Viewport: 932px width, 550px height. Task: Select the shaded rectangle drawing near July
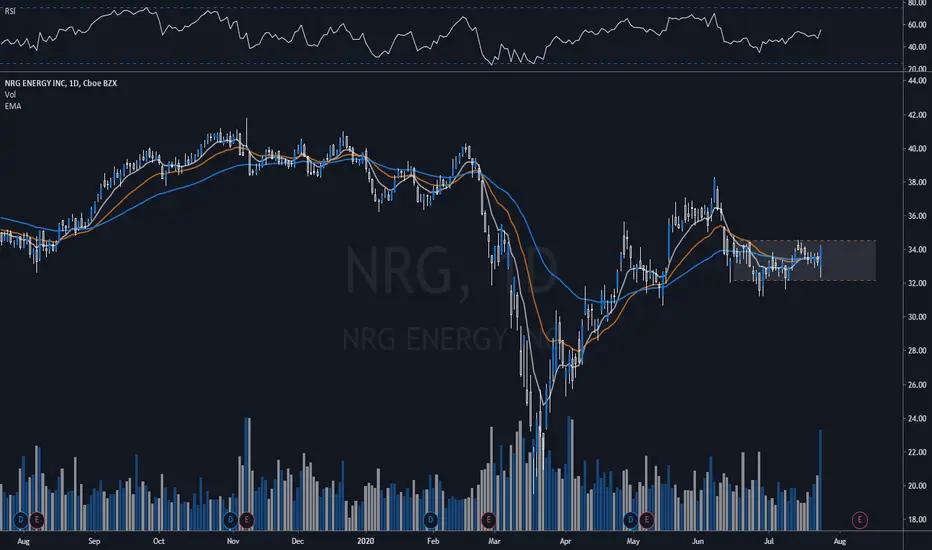(804, 260)
